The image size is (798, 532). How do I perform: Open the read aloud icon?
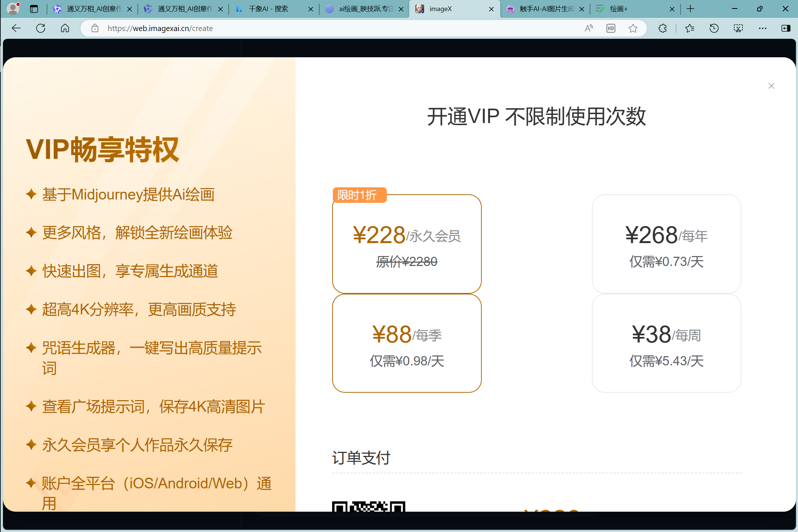pos(589,28)
